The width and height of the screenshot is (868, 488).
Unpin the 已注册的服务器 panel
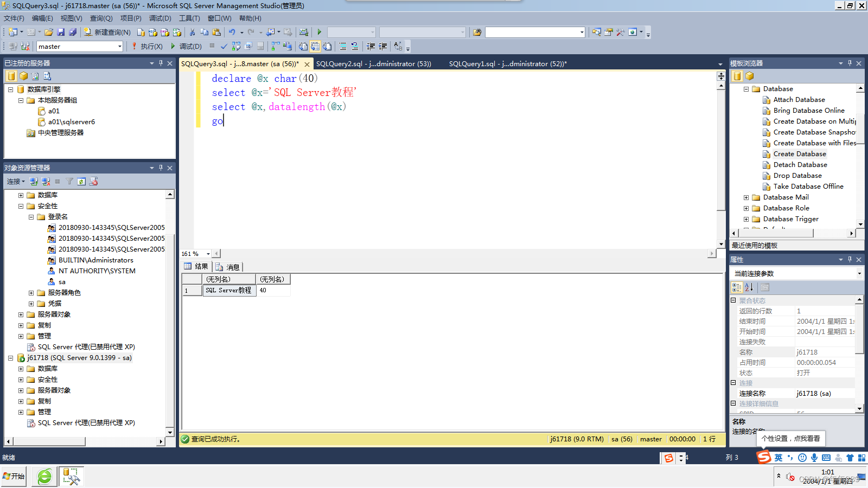(161, 62)
